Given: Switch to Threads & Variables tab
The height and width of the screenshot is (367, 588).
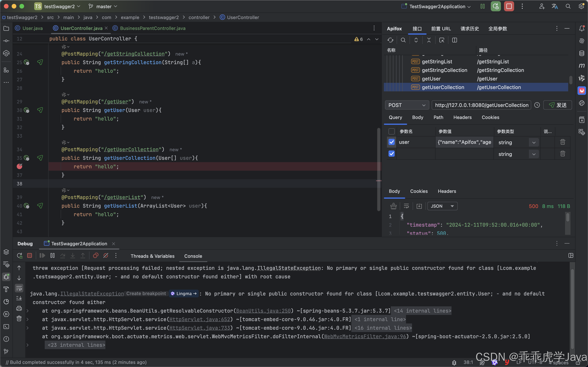Looking at the screenshot, I should pyautogui.click(x=152, y=256).
